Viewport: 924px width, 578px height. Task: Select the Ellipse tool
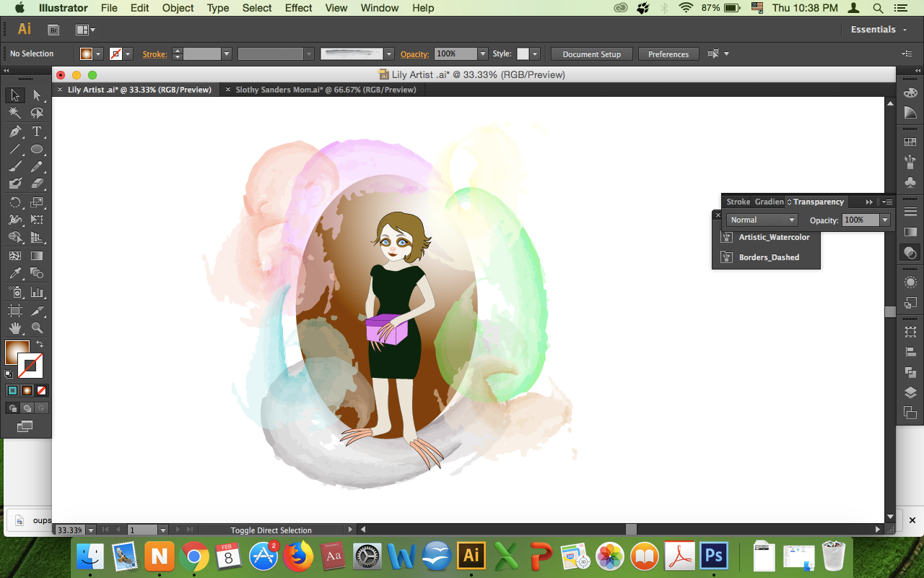[x=37, y=150]
